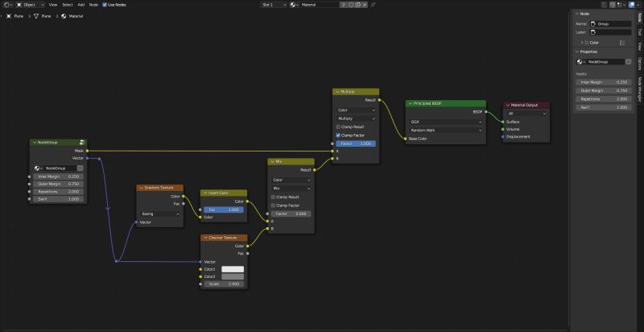The height and width of the screenshot is (332, 644).
Task: Click the Name field containing Group
Action: tap(610, 24)
